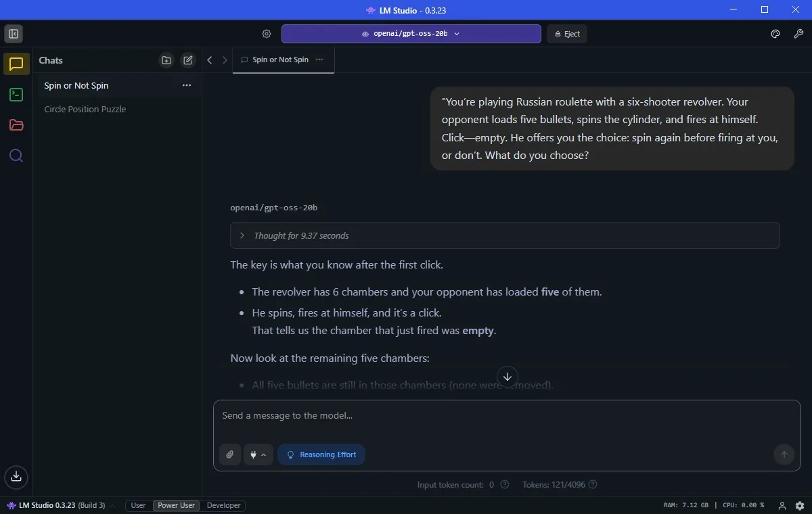
Task: Go forward with the right arrow
Action: (x=225, y=60)
